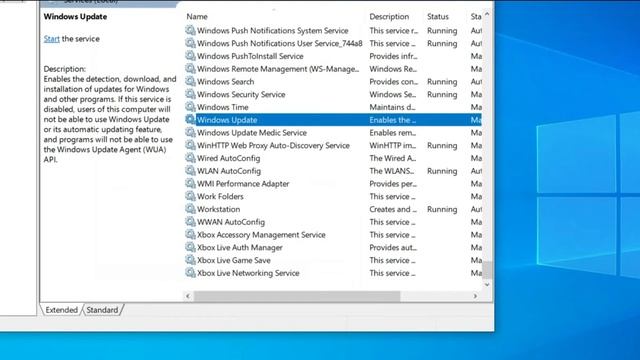Viewport: 640px width, 360px height.
Task: Start the Windows Update service via link
Action: click(51, 39)
